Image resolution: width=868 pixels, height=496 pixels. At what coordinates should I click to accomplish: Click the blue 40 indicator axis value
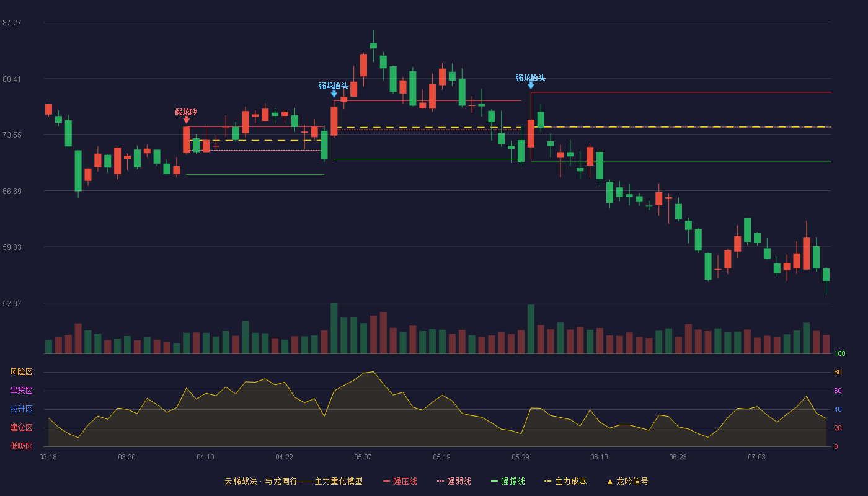838,410
